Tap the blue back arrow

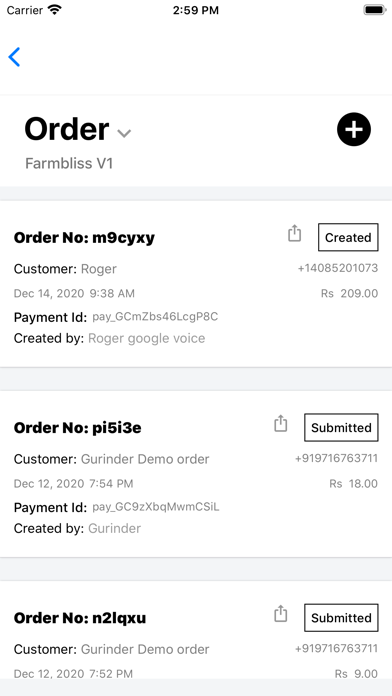tap(14, 57)
